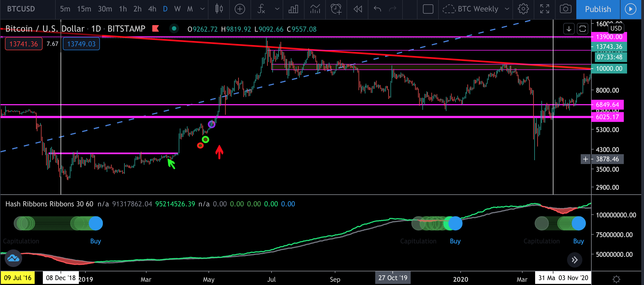
Task: Click the down-arrow icon above price scale
Action: coord(569,29)
